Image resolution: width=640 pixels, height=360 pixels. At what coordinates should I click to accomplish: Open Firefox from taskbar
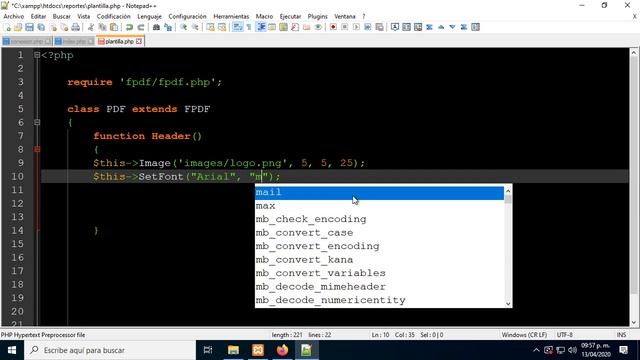pyautogui.click(x=282, y=350)
